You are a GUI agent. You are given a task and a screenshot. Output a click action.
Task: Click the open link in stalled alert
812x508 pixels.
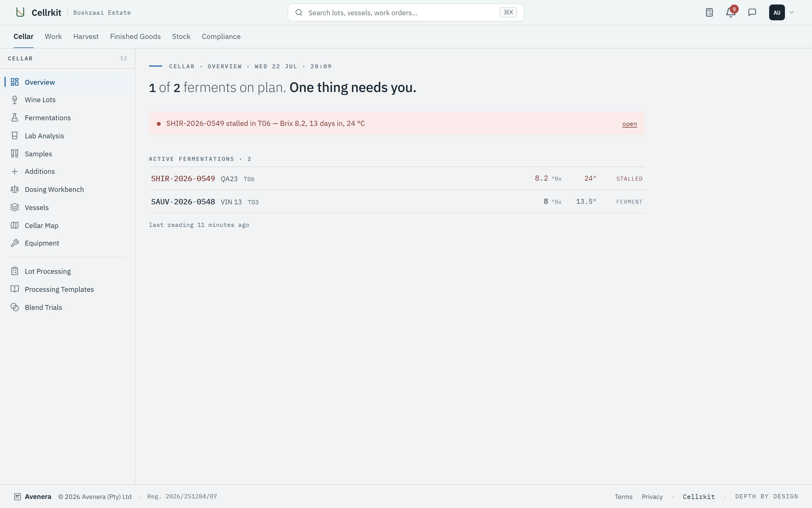coord(630,124)
